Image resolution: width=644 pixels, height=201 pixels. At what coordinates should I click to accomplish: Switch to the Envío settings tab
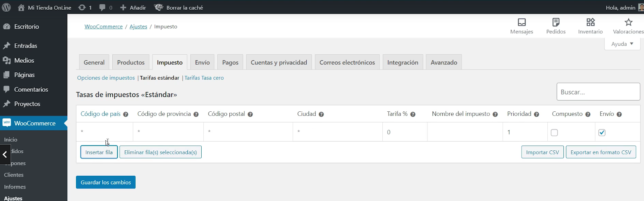(202, 62)
